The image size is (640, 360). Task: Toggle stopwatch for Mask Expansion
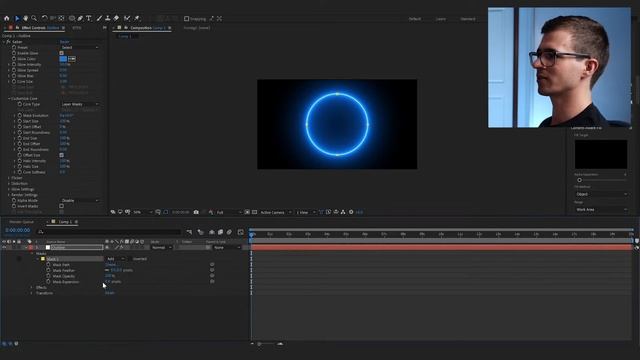(49, 282)
